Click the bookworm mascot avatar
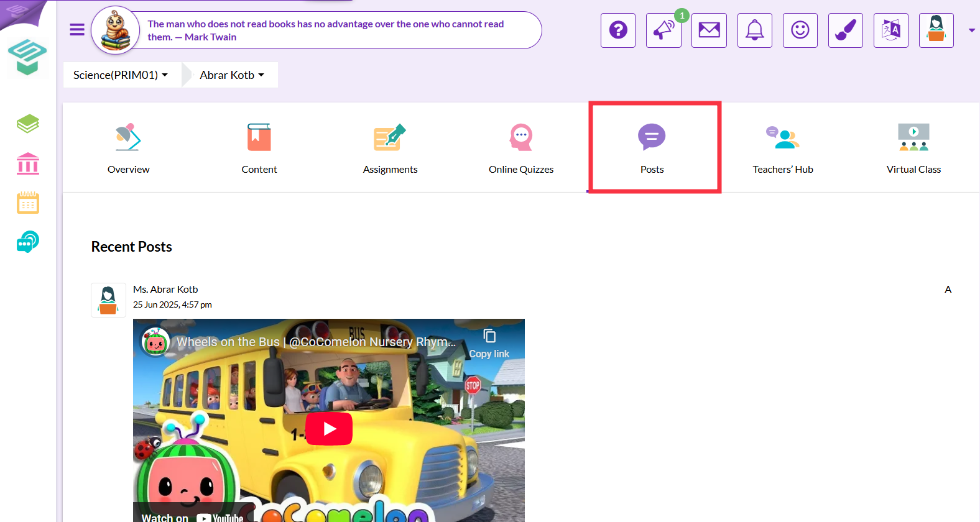Image resolution: width=980 pixels, height=522 pixels. tap(116, 30)
